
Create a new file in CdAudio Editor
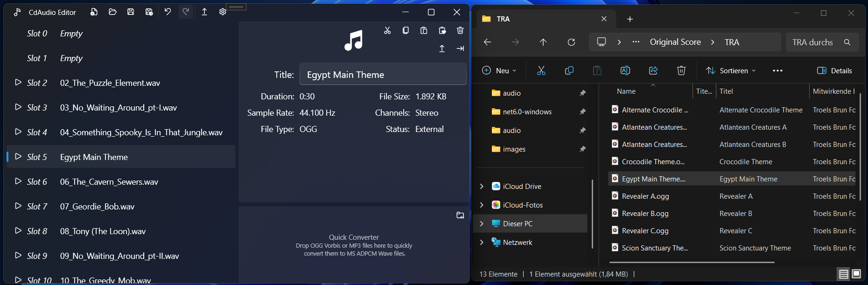pos(94,12)
